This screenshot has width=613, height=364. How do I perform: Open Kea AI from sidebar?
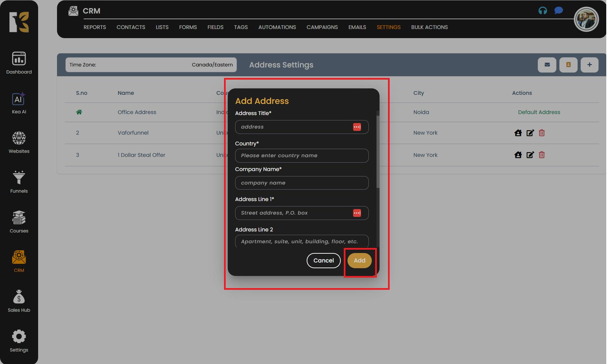(x=19, y=103)
